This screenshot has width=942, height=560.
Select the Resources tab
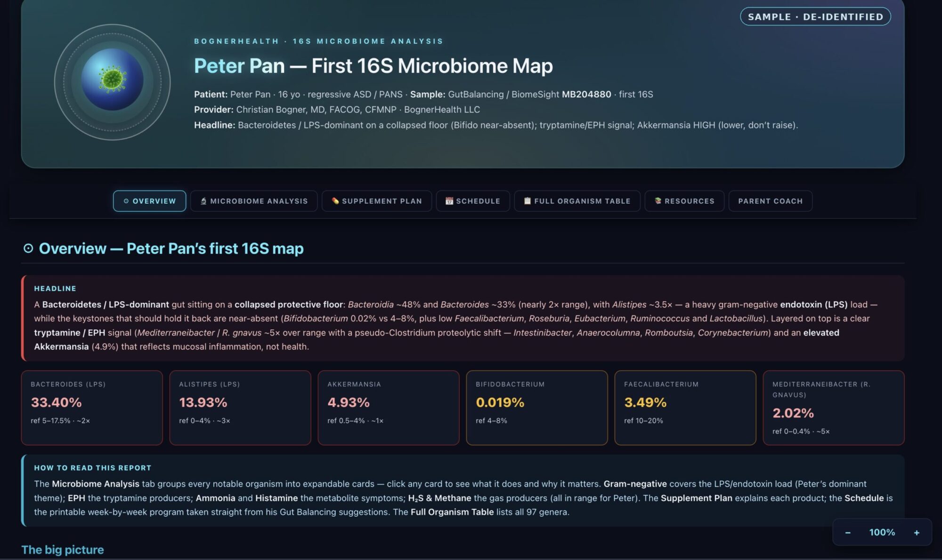[x=684, y=201]
